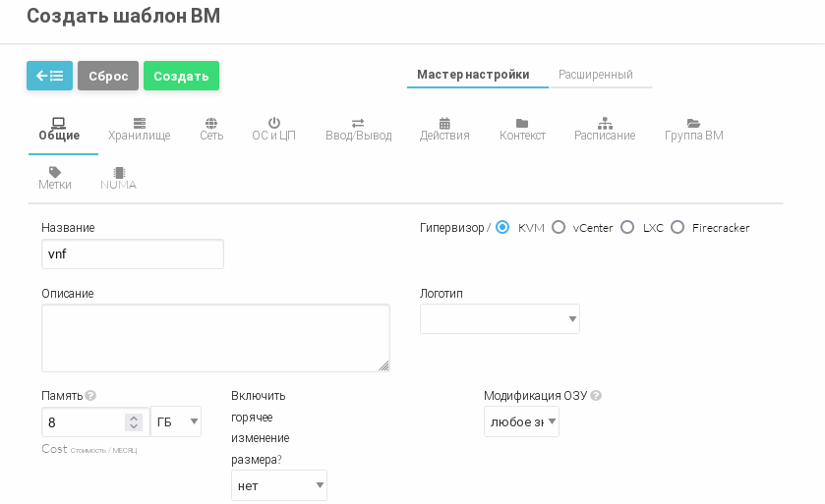Open the Действия calendar icon
The image size is (825, 504).
click(x=444, y=123)
